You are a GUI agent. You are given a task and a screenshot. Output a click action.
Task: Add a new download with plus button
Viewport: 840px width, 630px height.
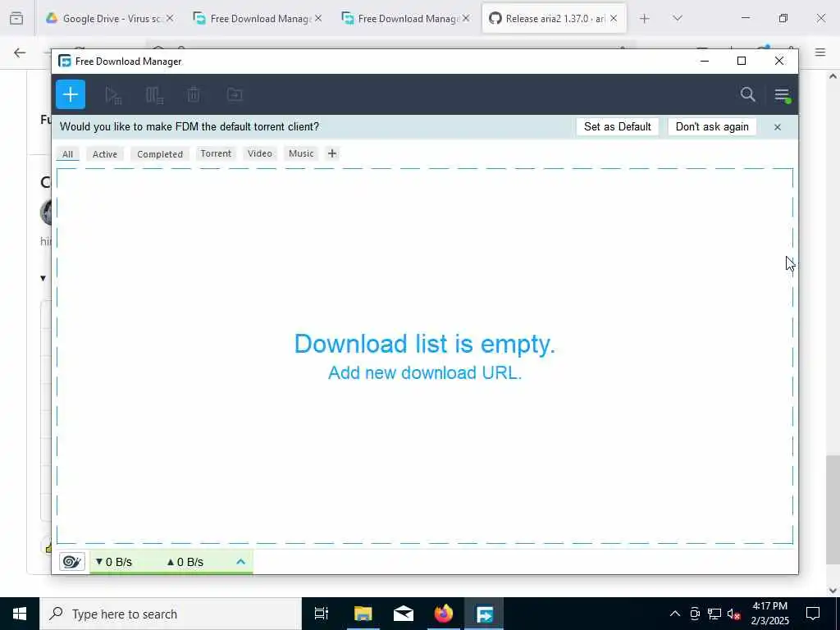coord(71,94)
